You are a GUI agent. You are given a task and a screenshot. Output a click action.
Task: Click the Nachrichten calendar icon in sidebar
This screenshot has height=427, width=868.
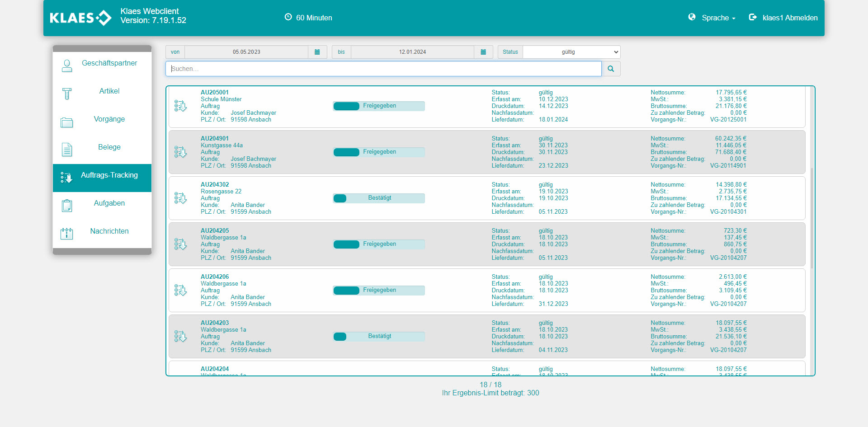tap(67, 234)
